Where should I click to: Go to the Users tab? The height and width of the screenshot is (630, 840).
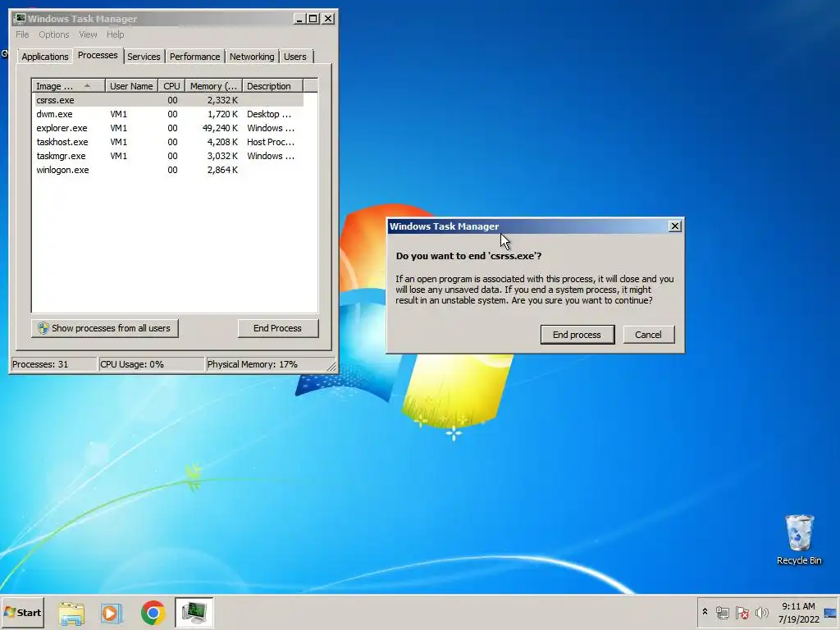pos(295,57)
